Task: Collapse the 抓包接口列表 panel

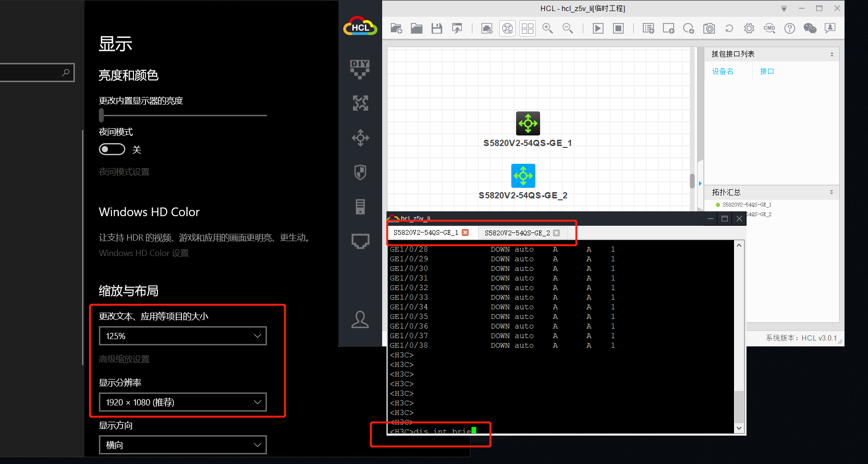Action: coord(832,54)
